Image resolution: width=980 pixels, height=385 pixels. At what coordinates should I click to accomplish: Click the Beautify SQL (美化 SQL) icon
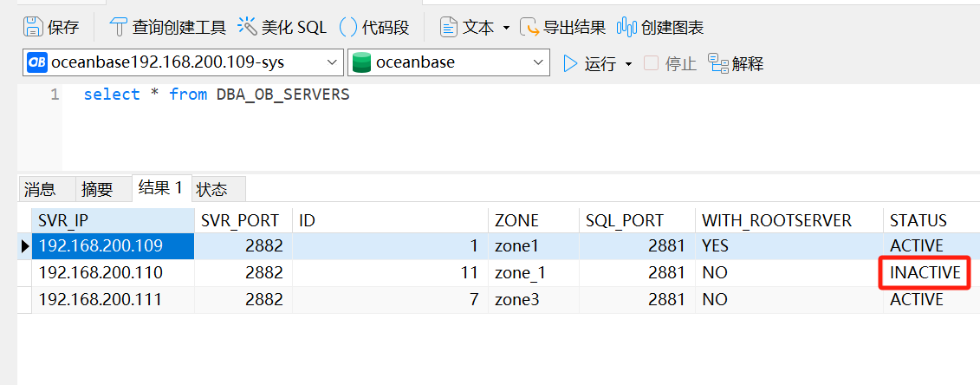point(248,27)
